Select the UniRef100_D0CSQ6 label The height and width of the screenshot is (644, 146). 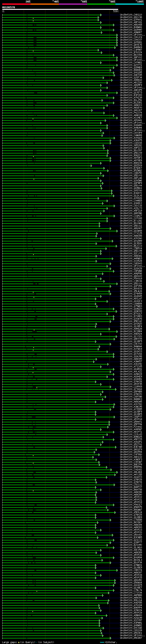[131, 628]
